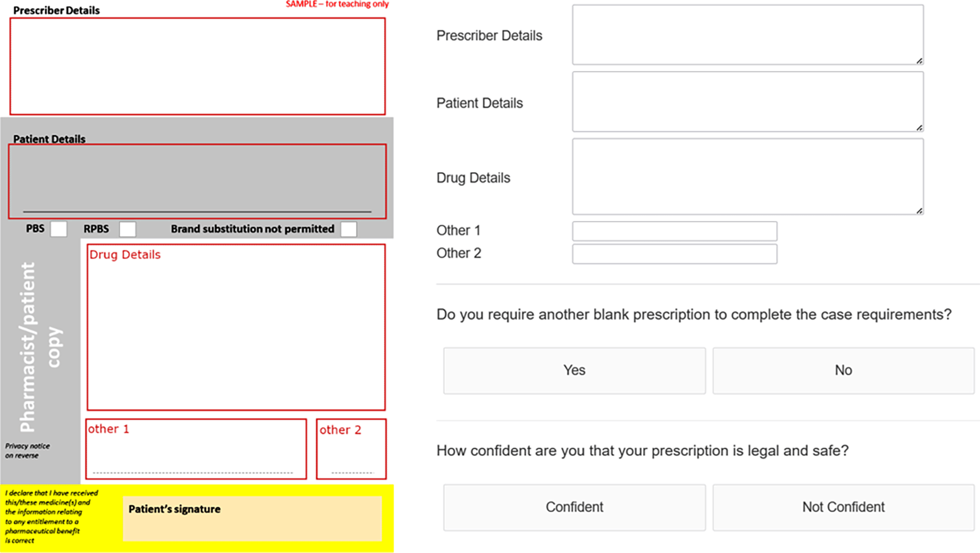The width and height of the screenshot is (980, 553).
Task: Click into Patient Details text area
Action: 747,102
